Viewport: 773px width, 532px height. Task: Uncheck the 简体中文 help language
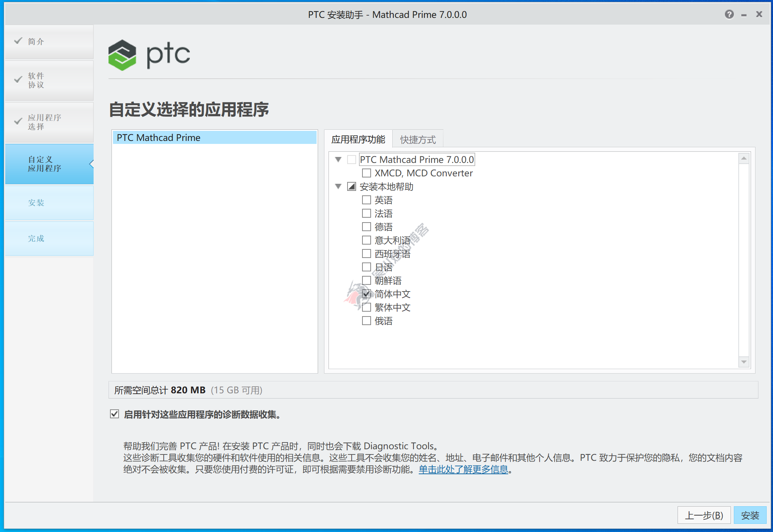point(366,294)
